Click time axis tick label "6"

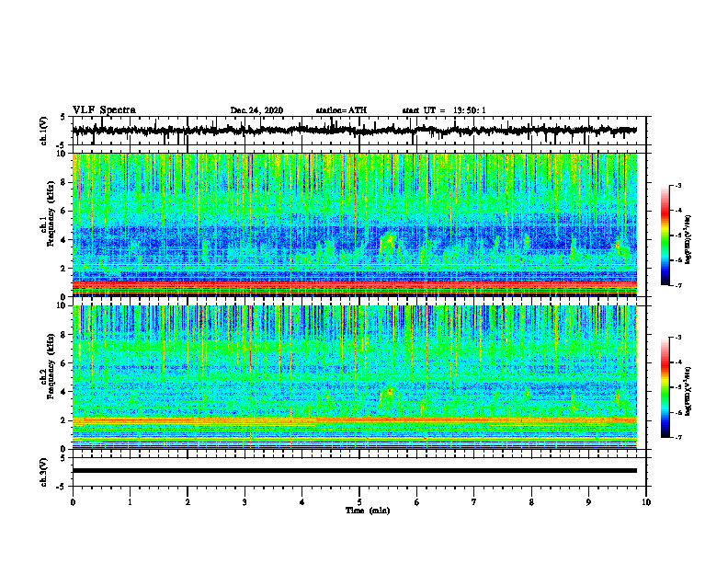coord(416,502)
